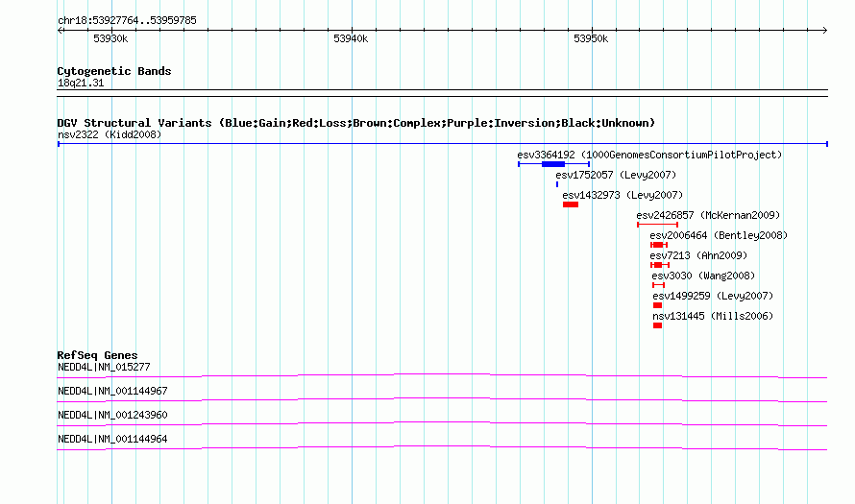Viewport: 855px width, 504px height.
Task: Open nsv131445 (Mills2006) variant label
Action: (713, 316)
